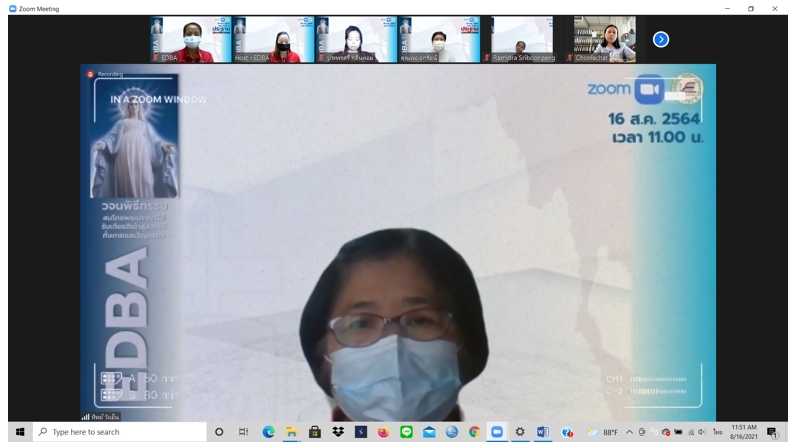Expand hidden system tray icons chevron
Viewport: 793px width, 448px height.
(x=629, y=432)
